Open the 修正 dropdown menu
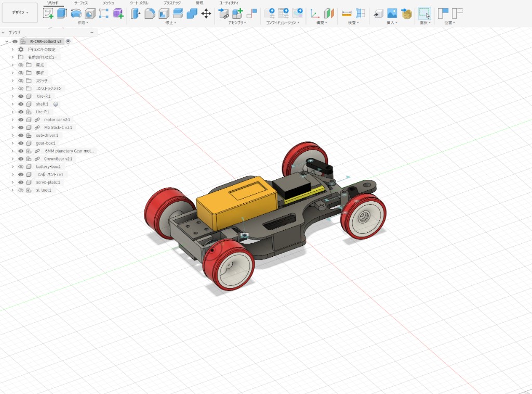The height and width of the screenshot is (394, 532). 170,23
